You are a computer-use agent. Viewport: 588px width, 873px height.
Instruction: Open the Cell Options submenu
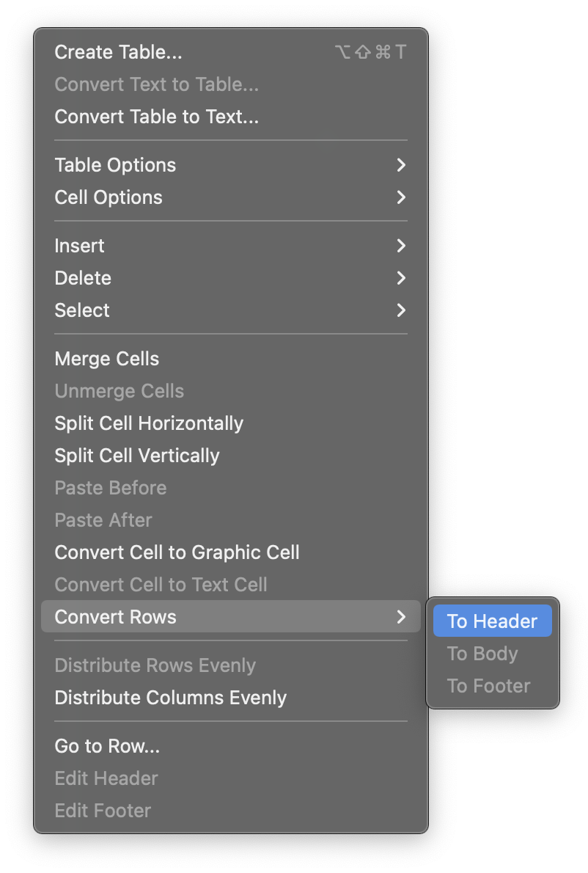pyautogui.click(x=108, y=197)
